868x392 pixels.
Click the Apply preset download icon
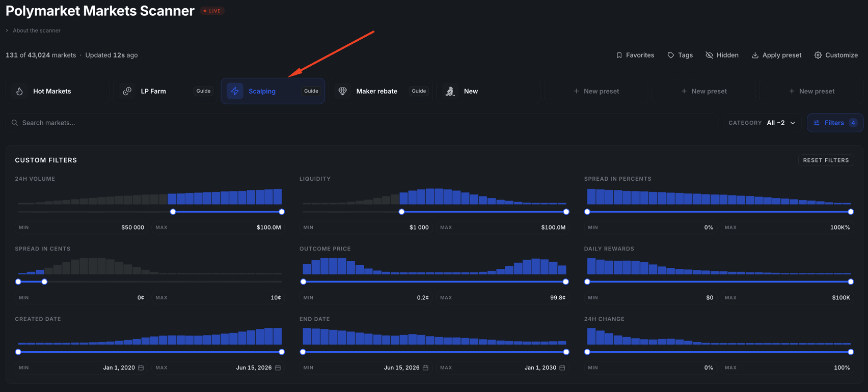pos(755,55)
